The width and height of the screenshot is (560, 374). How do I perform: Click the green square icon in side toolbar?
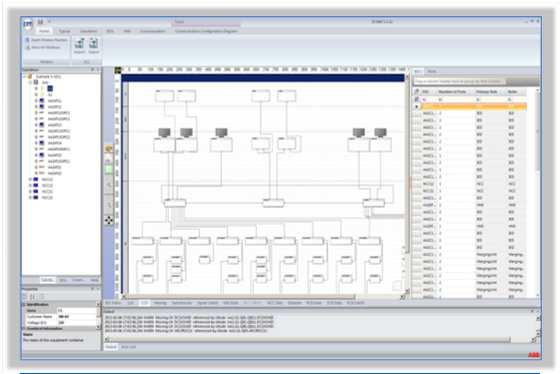[109, 169]
